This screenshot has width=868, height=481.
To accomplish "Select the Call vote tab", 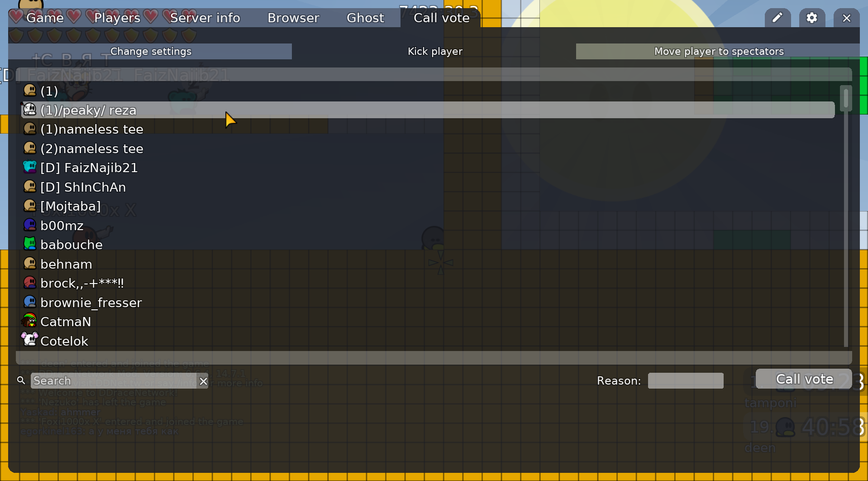I will [x=442, y=18].
